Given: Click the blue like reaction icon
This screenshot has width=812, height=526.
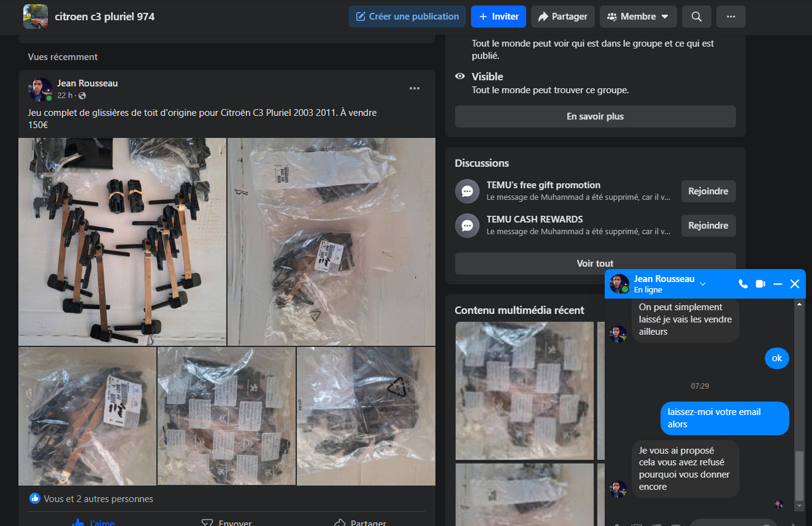Looking at the screenshot, I should click(x=34, y=498).
